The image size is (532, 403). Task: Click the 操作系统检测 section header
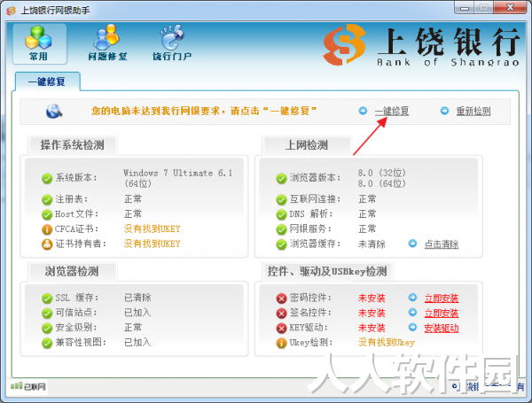point(72,145)
